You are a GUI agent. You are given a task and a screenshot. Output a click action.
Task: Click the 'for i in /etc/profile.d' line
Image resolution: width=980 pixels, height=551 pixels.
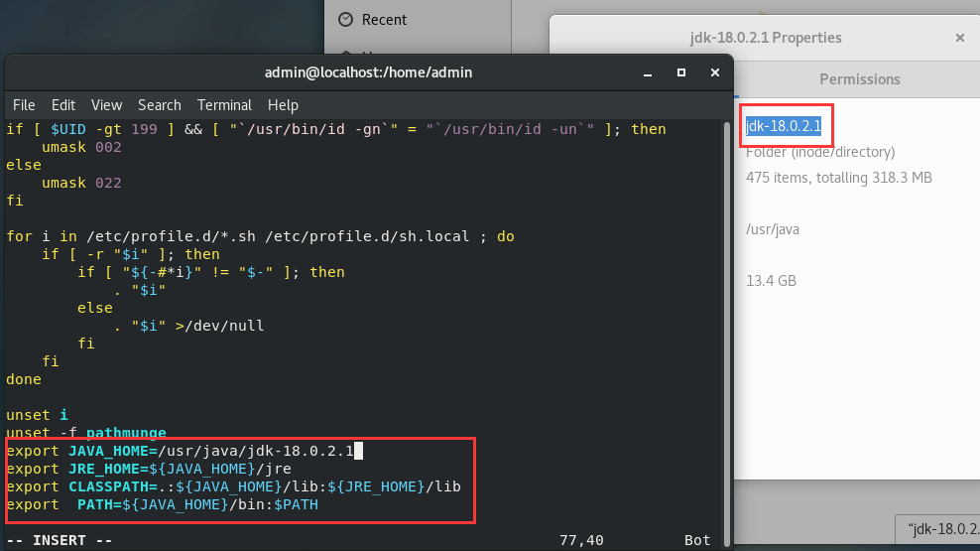(x=260, y=236)
